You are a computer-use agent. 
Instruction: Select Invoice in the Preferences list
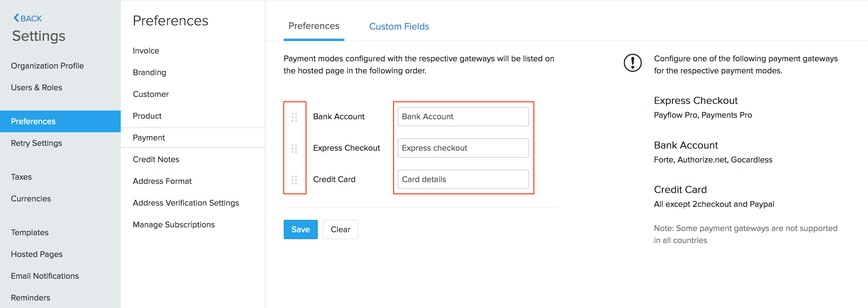[146, 50]
